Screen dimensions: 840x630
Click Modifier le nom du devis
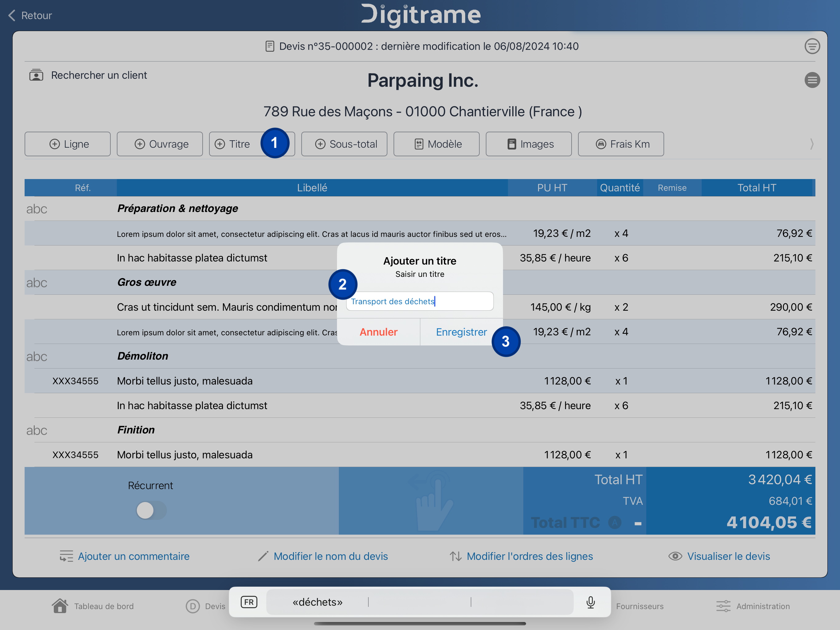pos(323,556)
